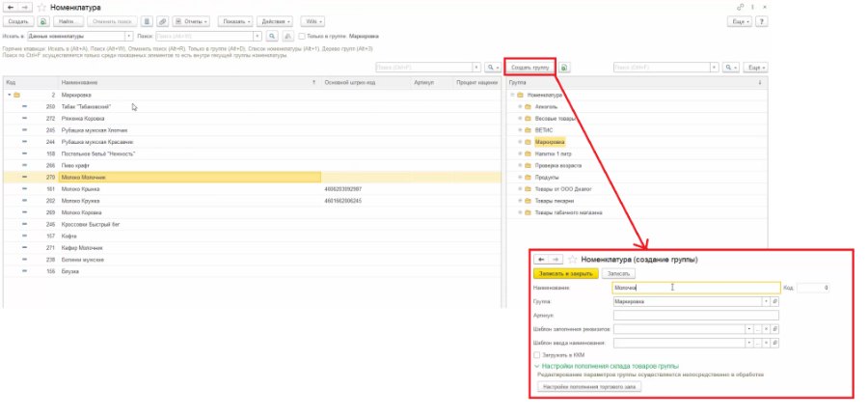
Task: Select the Пиво крафт row
Action: pos(252,166)
